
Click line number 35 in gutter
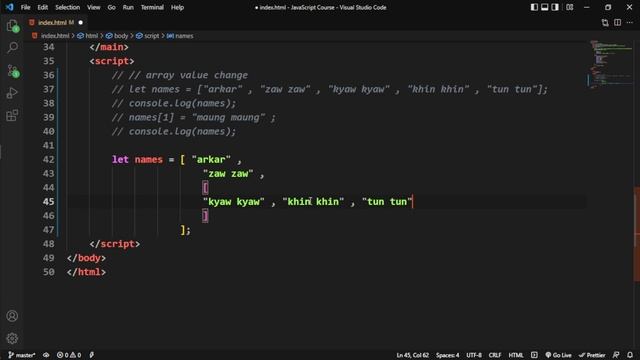point(49,61)
